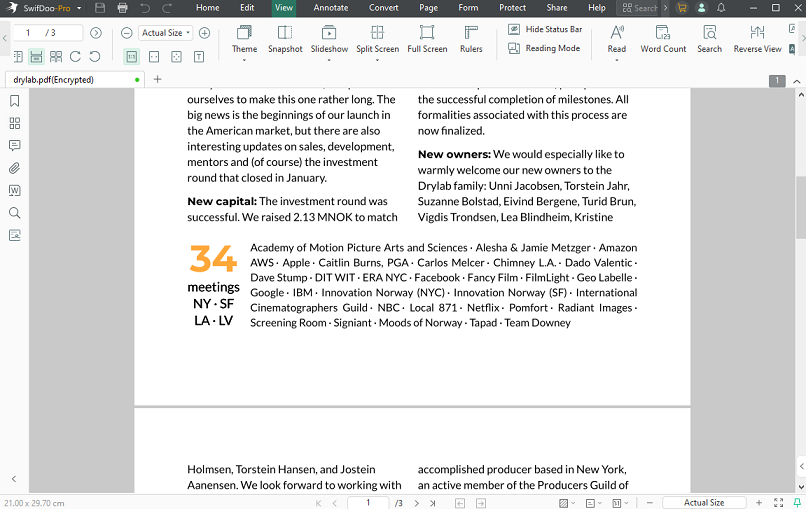Click the Reverse View tool
This screenshot has height=509, width=806.
757,40
